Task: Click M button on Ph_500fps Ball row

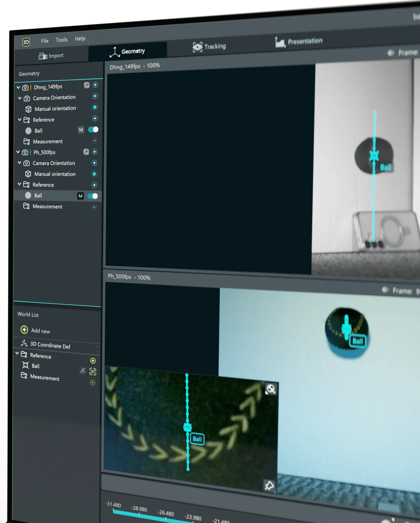Action: click(81, 196)
